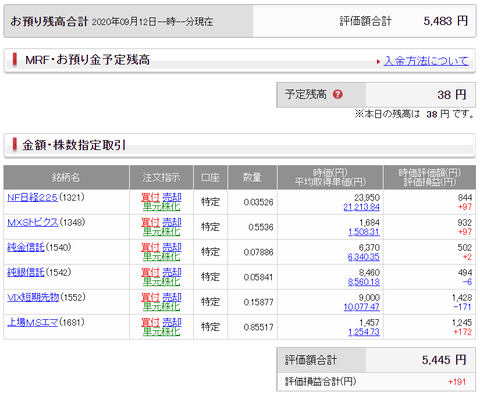Click the red arrow beside 入金方法について

[x=378, y=62]
